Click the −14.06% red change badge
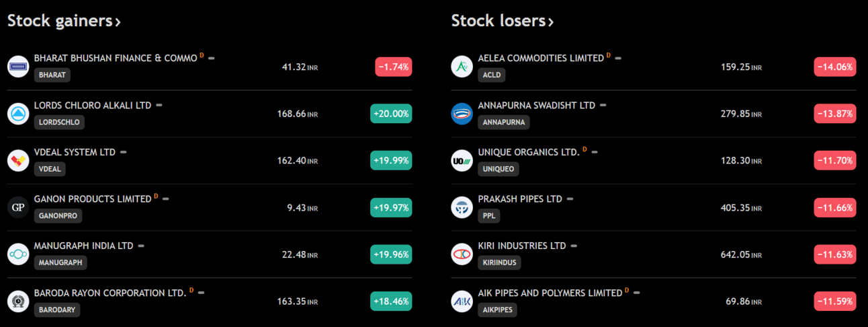The height and width of the screenshot is (327, 868). point(835,67)
